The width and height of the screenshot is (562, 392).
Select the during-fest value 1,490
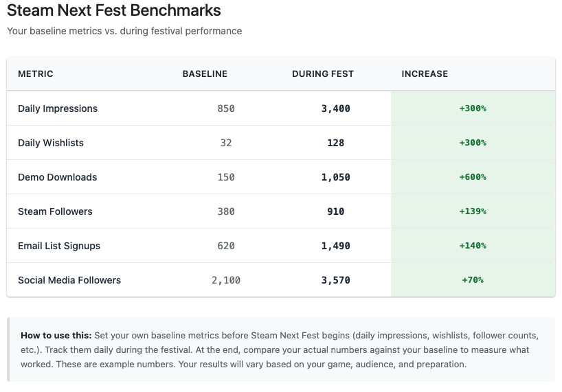click(335, 246)
